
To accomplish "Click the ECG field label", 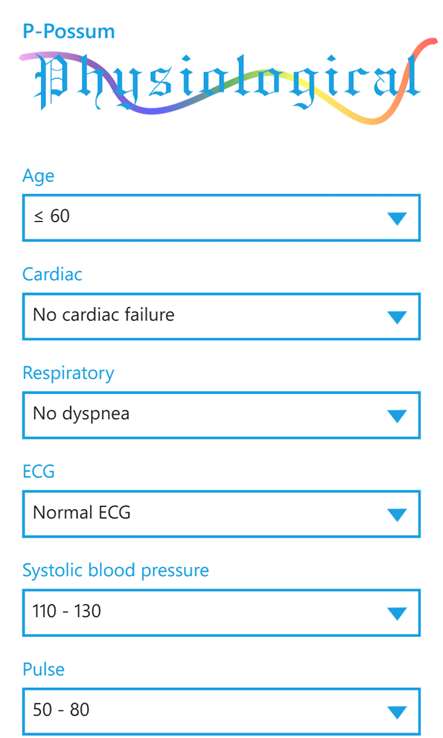I will tap(39, 472).
